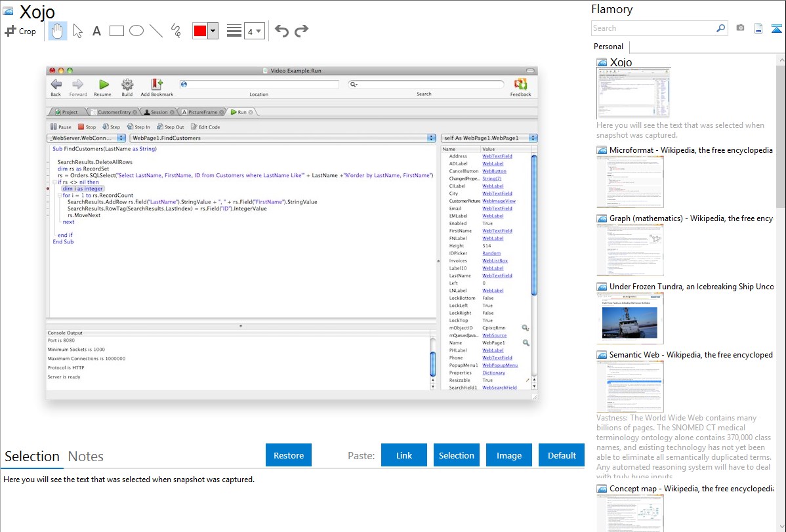This screenshot has width=786, height=532.
Task: Open the Under Frozen Tundra ship thumbnail
Action: click(x=630, y=318)
